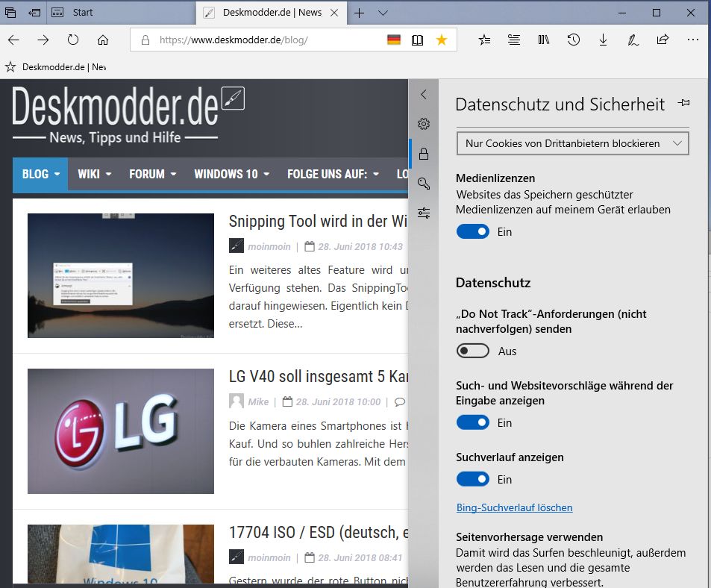Screen dimensions: 711x588
Task: Open the Settings and more ellipsis menu
Action: (x=693, y=40)
